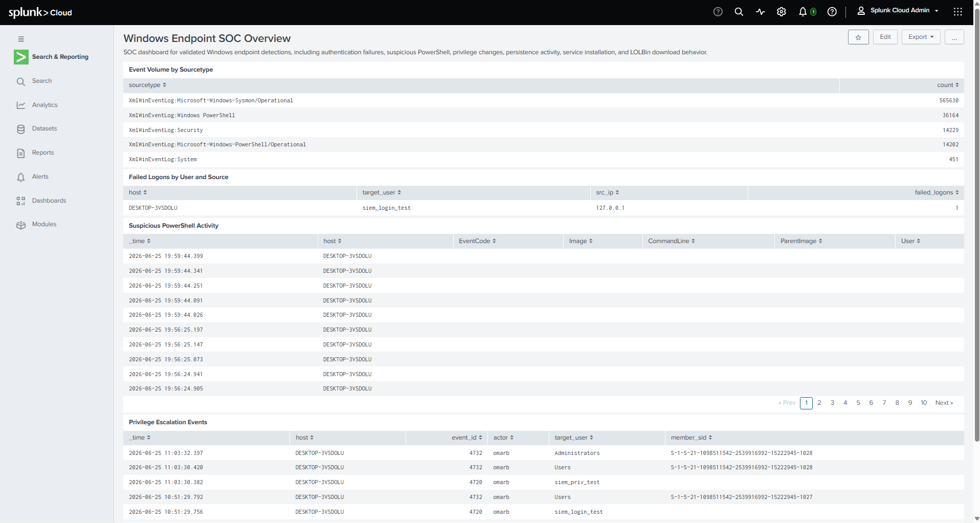Open Datasets in the sidebar
This screenshot has width=980, height=523.
click(44, 129)
